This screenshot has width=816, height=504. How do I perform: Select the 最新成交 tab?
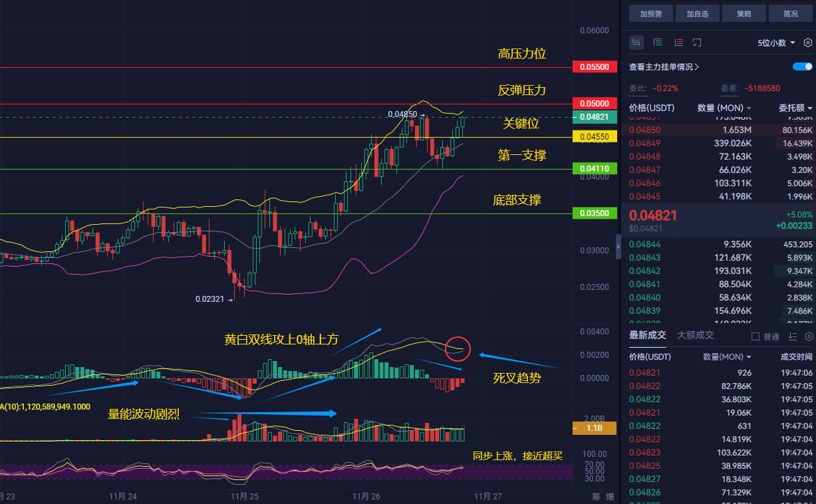point(647,335)
